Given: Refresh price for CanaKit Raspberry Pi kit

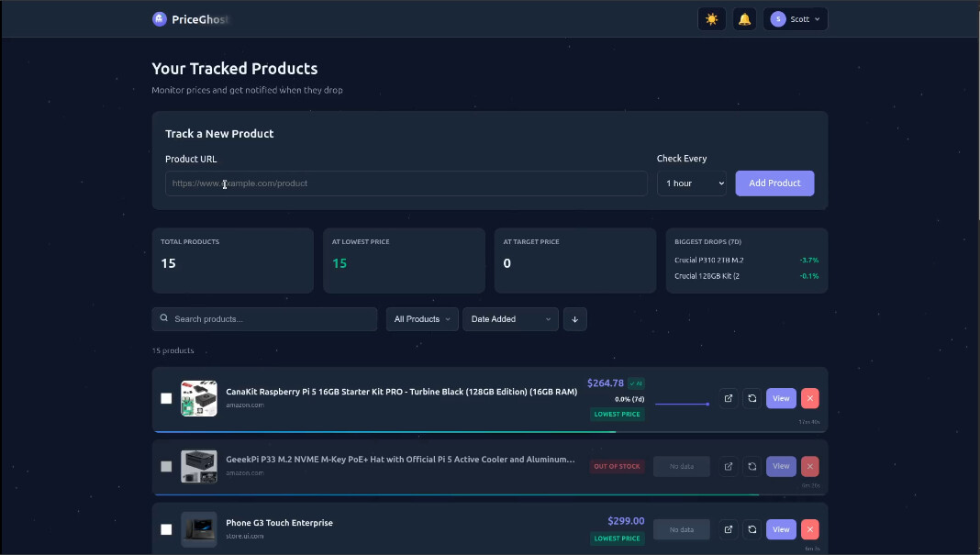Looking at the screenshot, I should (752, 399).
